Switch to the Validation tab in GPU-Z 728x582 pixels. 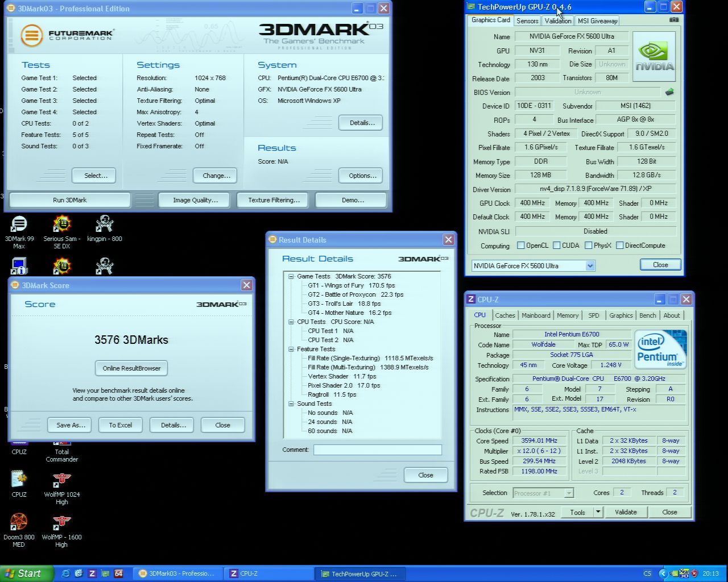pos(557,20)
